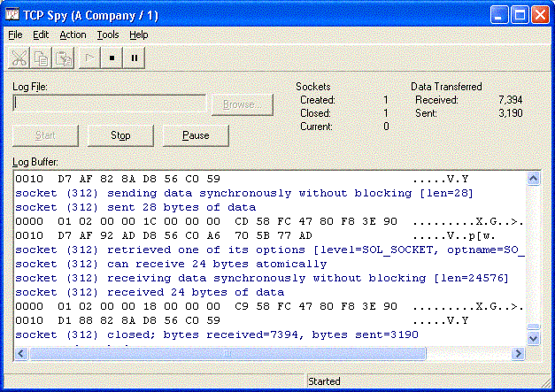Open the Edit menu
The height and width of the screenshot is (392, 555).
[41, 35]
